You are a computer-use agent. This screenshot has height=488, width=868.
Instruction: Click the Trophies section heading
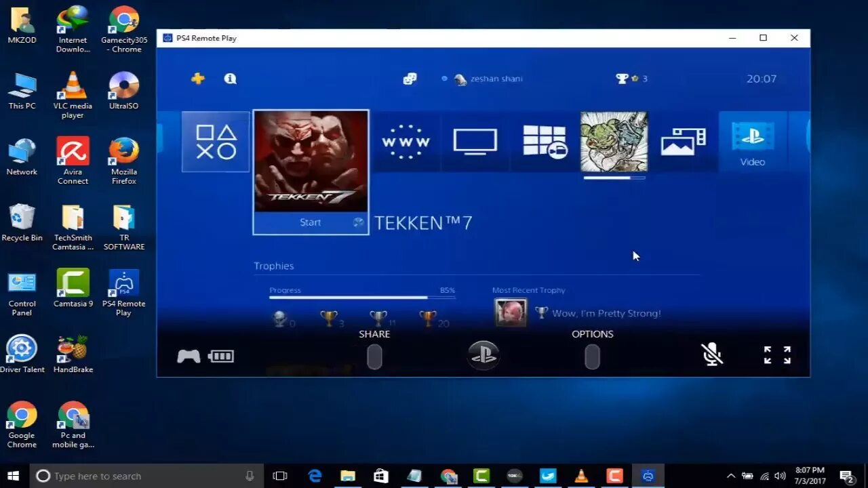[274, 266]
